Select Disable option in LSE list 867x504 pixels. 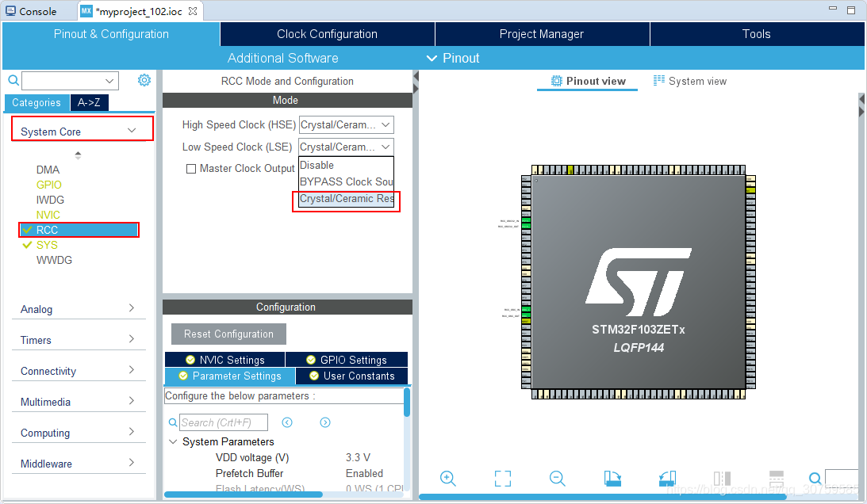click(x=346, y=166)
